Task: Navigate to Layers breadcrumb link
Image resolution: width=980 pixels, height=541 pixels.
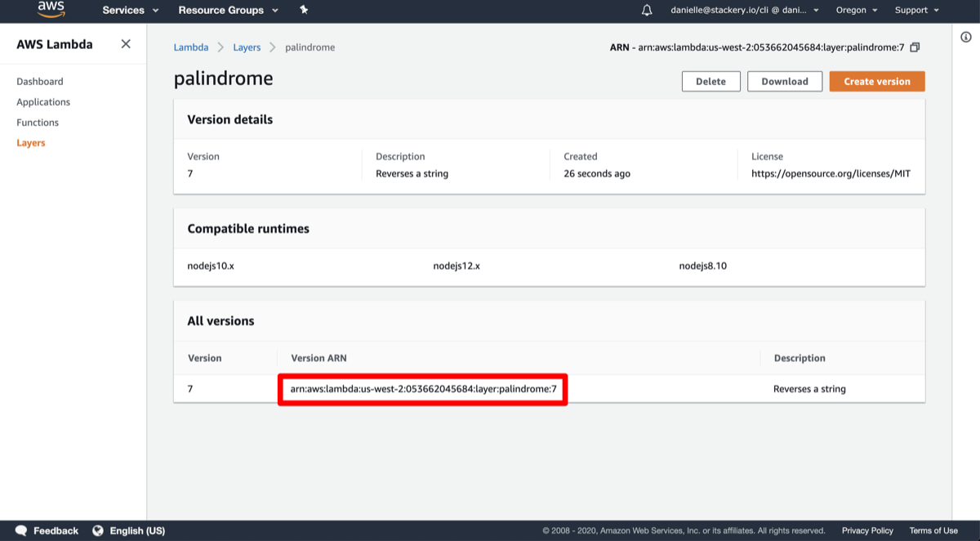Action: click(247, 47)
